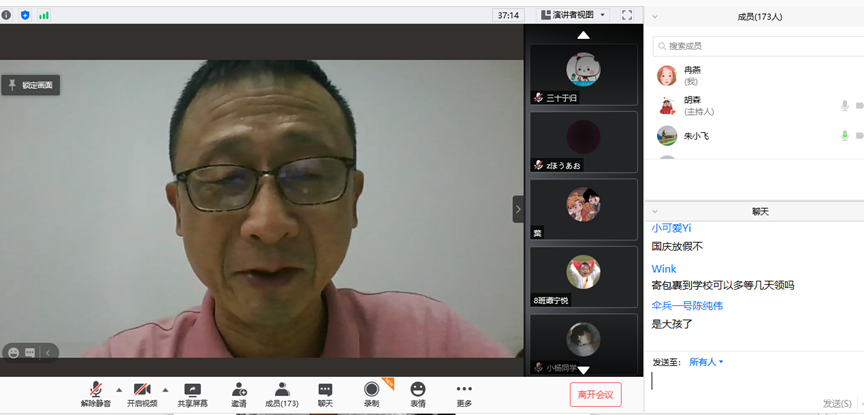Open the emoji reactions (表情) icon
The width and height of the screenshot is (864, 415).
417,389
